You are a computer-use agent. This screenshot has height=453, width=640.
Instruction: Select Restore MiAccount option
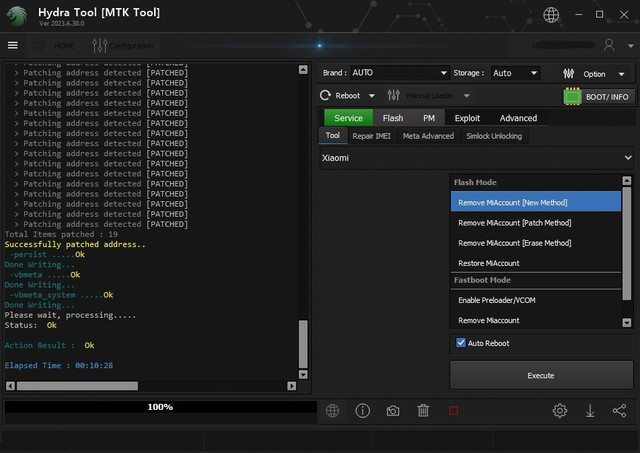536,263
